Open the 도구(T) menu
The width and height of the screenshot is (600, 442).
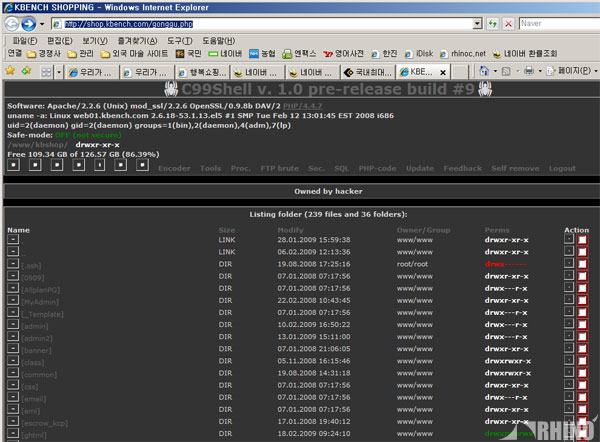pos(179,41)
